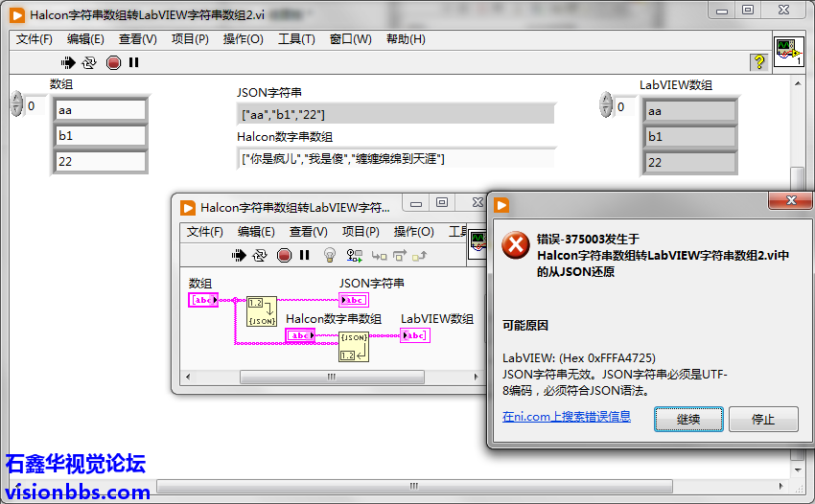
Task: Click Run arrow in block diagram toolbar
Action: (239, 255)
